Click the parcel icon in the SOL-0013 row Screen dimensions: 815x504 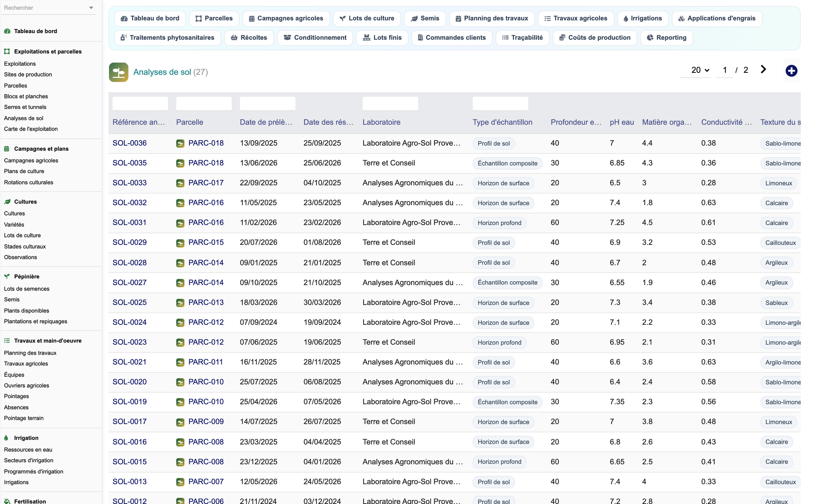click(x=180, y=482)
